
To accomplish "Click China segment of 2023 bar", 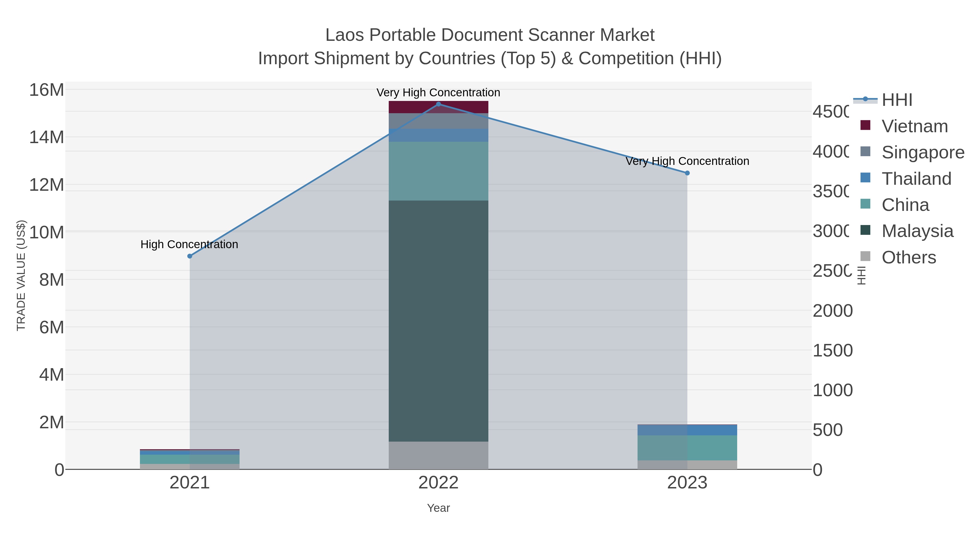I will (x=687, y=448).
